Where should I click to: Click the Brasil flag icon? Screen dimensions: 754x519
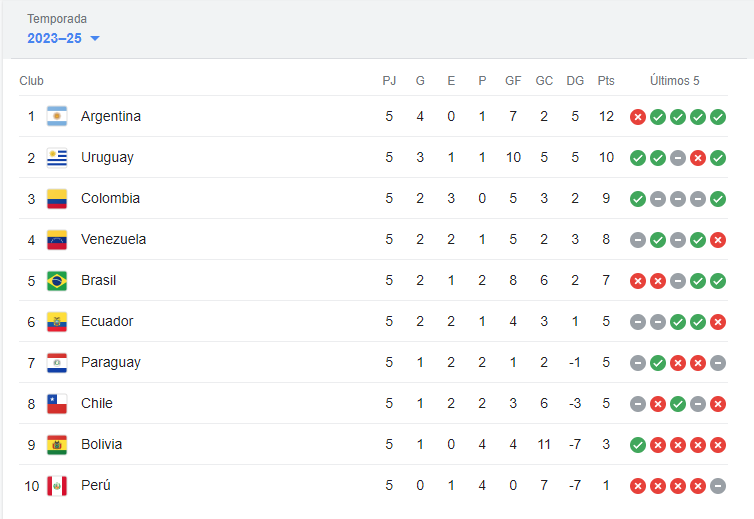point(57,280)
